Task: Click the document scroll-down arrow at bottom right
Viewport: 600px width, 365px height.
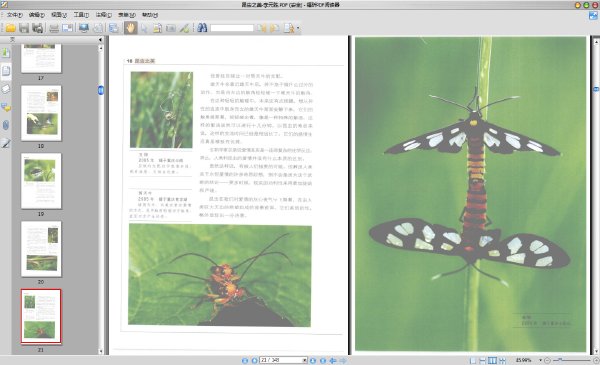Action: click(596, 351)
